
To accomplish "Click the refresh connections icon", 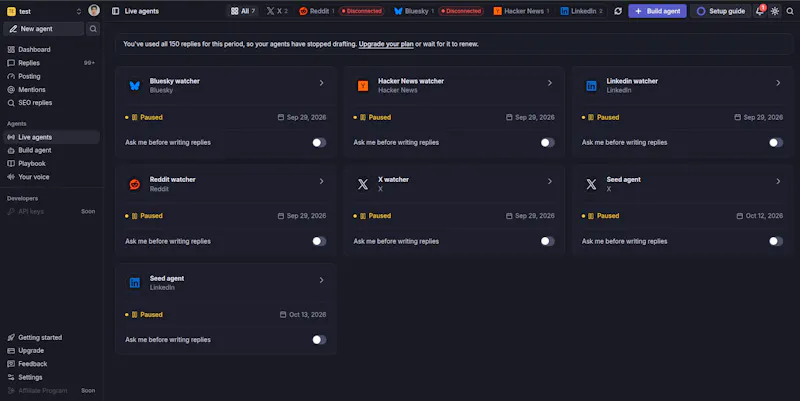I will click(618, 11).
